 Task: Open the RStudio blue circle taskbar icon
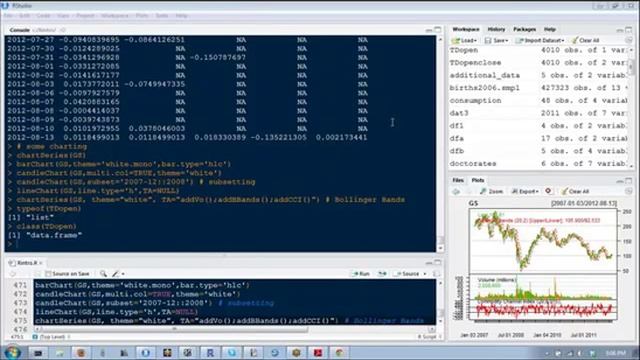[x=145, y=353]
